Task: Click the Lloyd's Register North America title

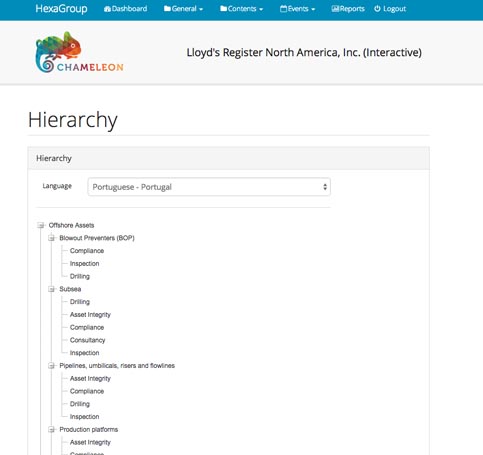Action: pyautogui.click(x=304, y=53)
